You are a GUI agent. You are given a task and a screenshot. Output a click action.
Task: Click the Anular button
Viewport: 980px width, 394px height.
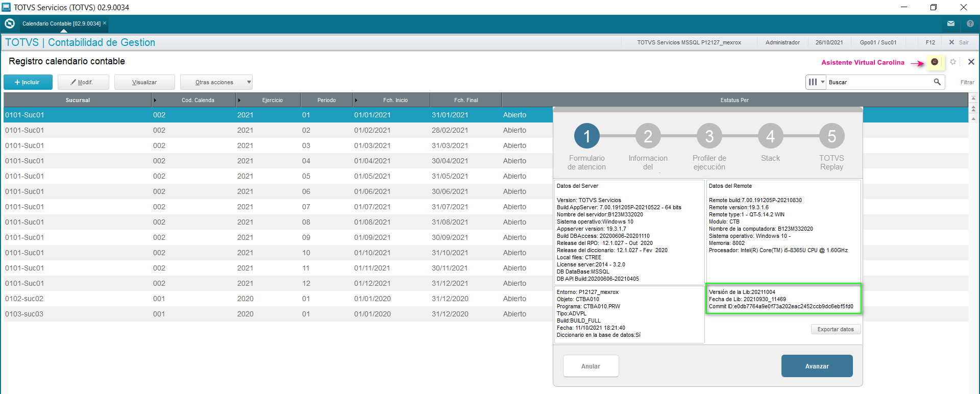coord(591,366)
